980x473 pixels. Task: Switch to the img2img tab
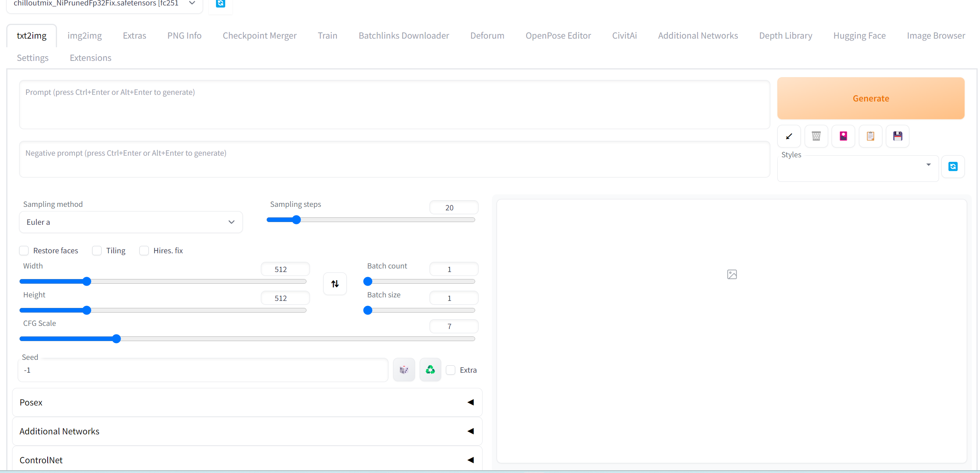click(x=84, y=36)
